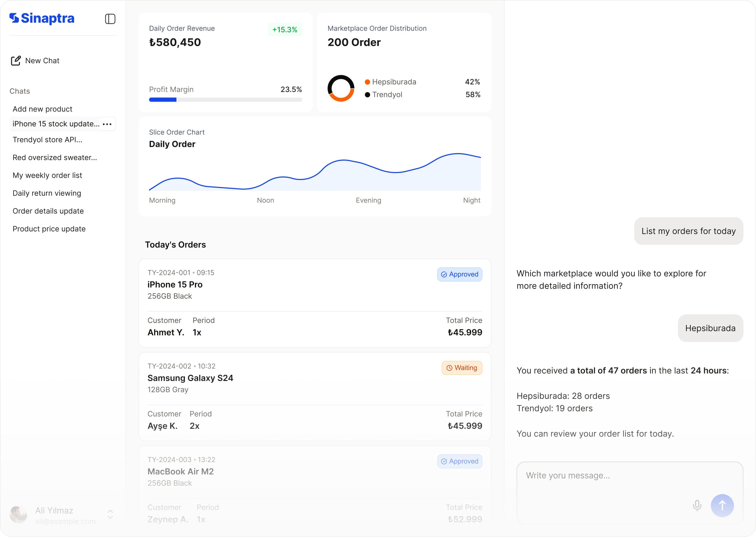The height and width of the screenshot is (537, 756).
Task: Open Order details update chat
Action: click(48, 211)
